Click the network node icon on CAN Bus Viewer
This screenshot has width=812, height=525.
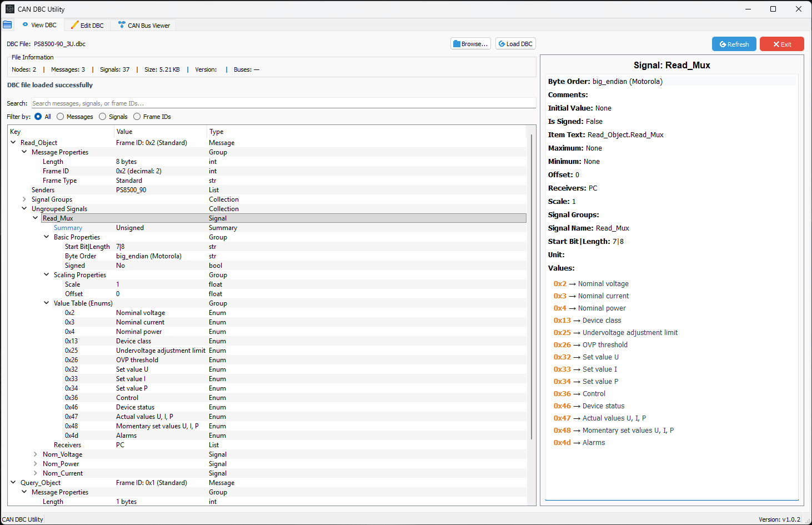122,24
